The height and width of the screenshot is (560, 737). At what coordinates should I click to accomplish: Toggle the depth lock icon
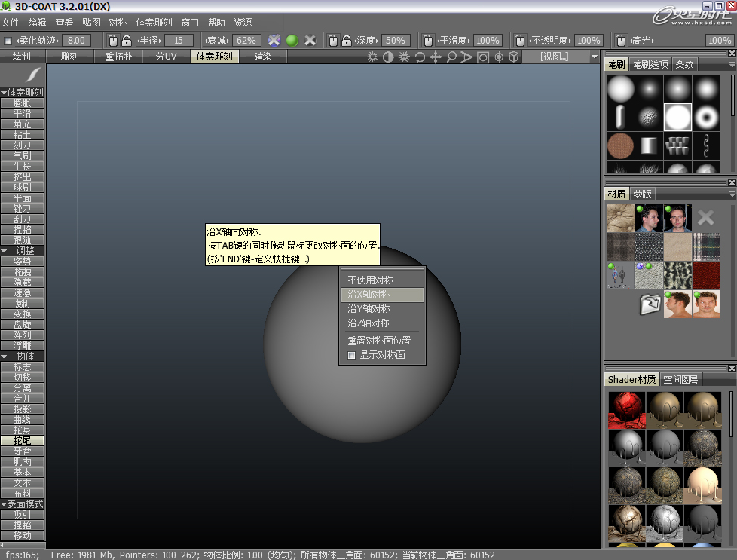point(346,40)
